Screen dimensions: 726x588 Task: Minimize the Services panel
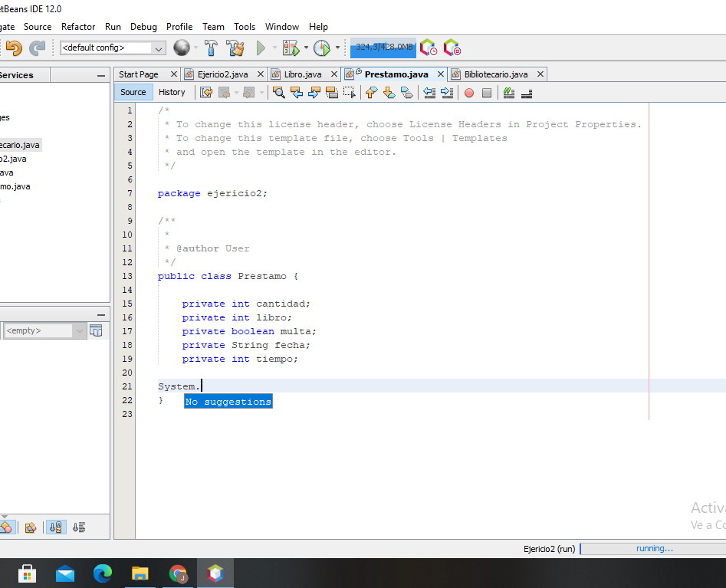pyautogui.click(x=101, y=75)
